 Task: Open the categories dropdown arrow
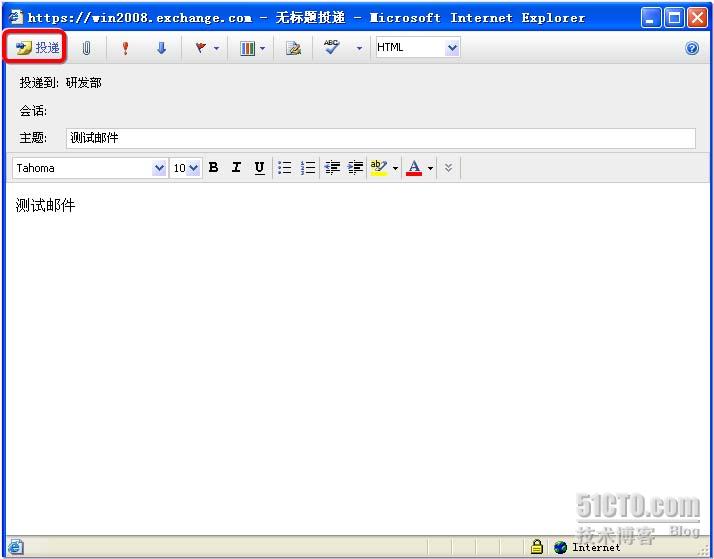point(262,48)
